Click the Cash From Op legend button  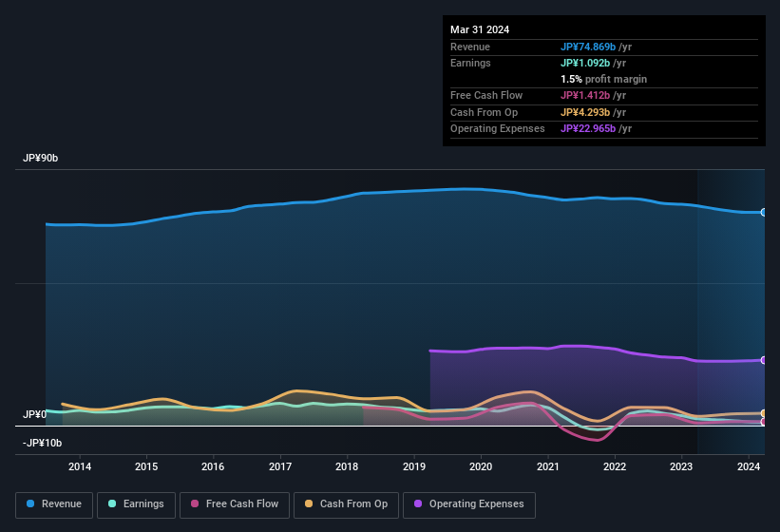point(347,504)
